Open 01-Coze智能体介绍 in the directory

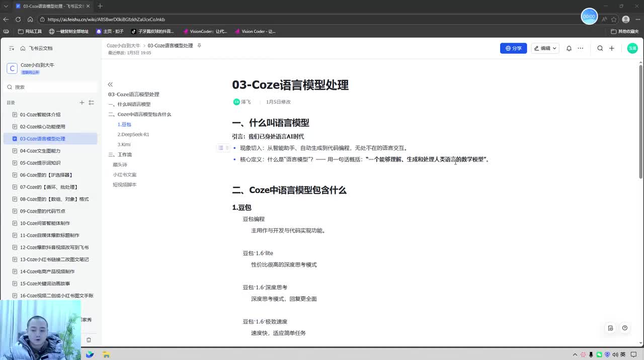tap(40, 115)
